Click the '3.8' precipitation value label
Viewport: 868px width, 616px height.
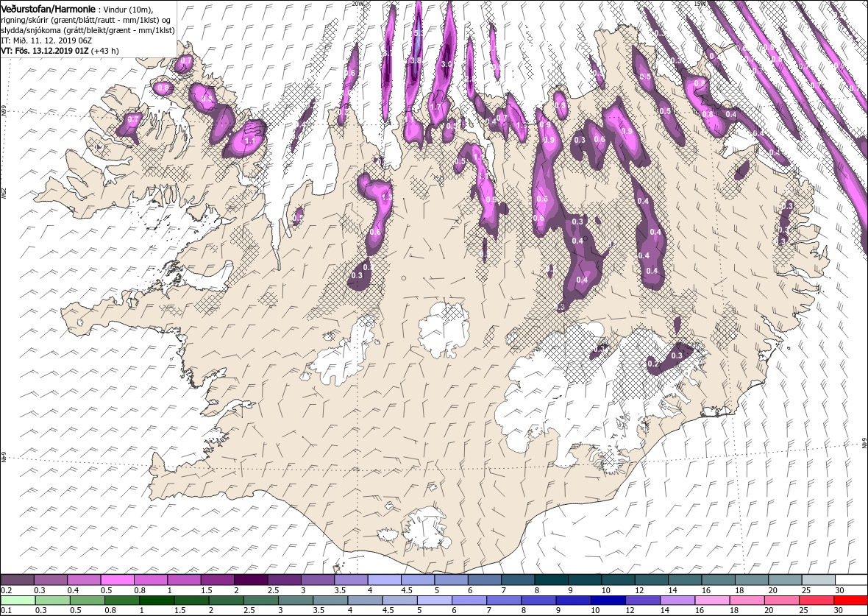pos(416,60)
